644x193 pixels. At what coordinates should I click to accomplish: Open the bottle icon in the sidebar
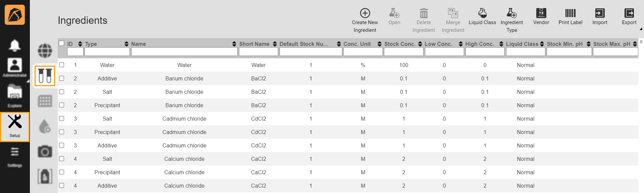[45, 176]
